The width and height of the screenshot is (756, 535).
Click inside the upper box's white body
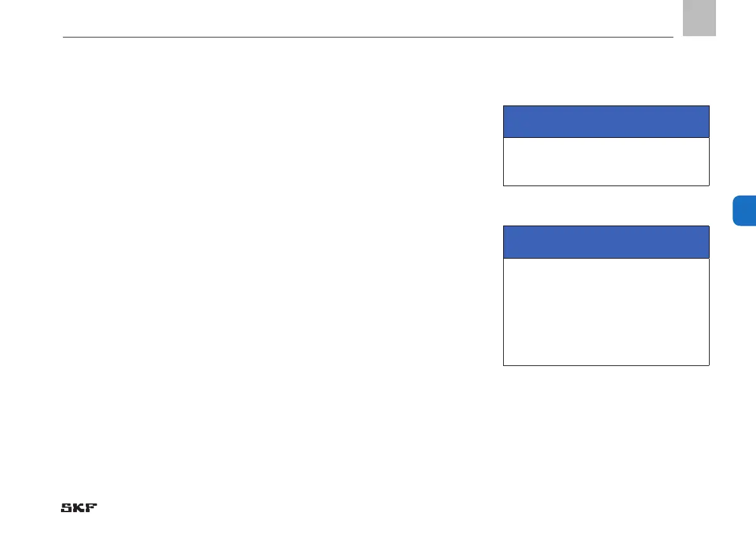pos(606,161)
